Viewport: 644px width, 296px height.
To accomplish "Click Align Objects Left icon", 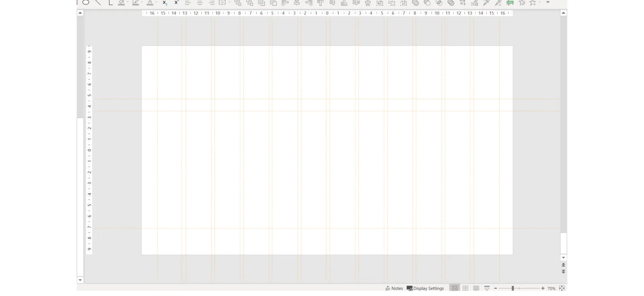I will [x=285, y=3].
